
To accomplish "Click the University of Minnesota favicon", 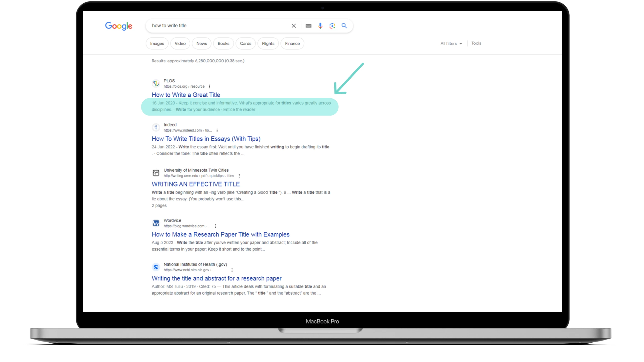I will click(x=156, y=173).
